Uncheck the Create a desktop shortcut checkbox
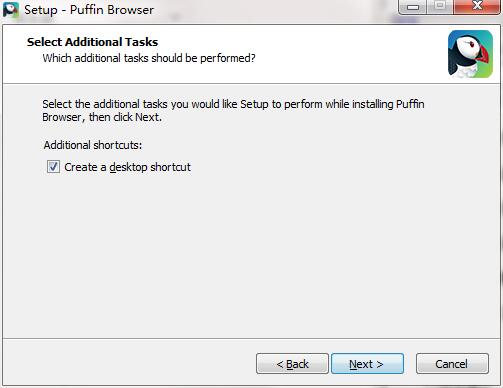 click(x=53, y=167)
